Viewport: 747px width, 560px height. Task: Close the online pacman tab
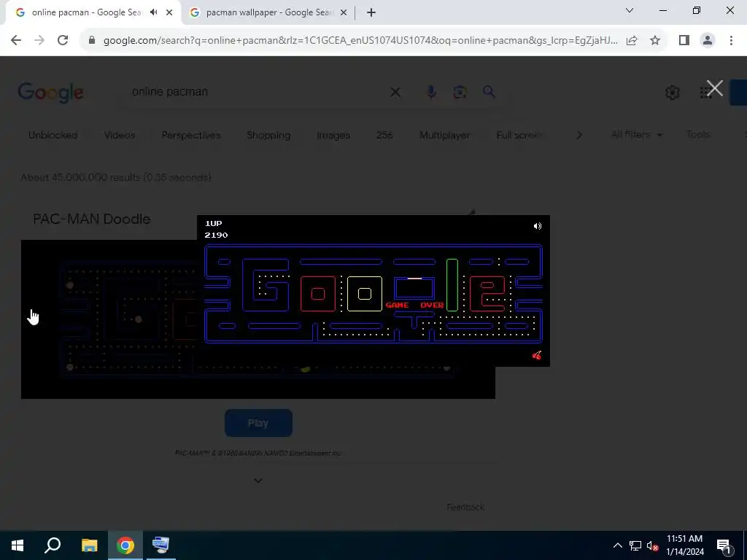click(169, 13)
